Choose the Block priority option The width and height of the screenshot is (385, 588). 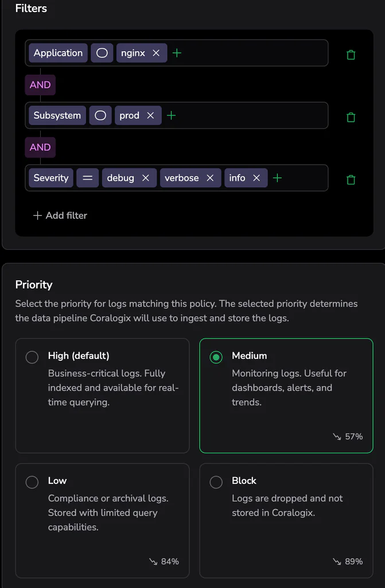coord(216,482)
